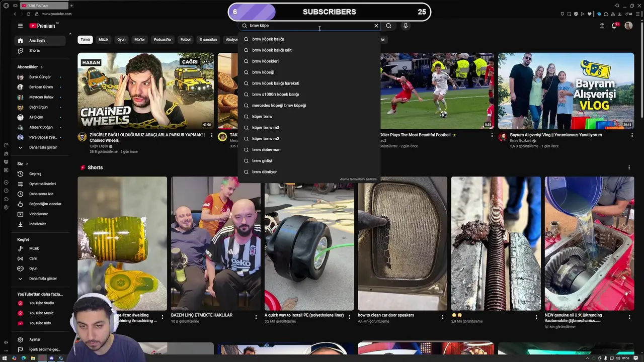644x362 pixels.
Task: Select the Podcast'ler filter chip
Action: pos(163,39)
